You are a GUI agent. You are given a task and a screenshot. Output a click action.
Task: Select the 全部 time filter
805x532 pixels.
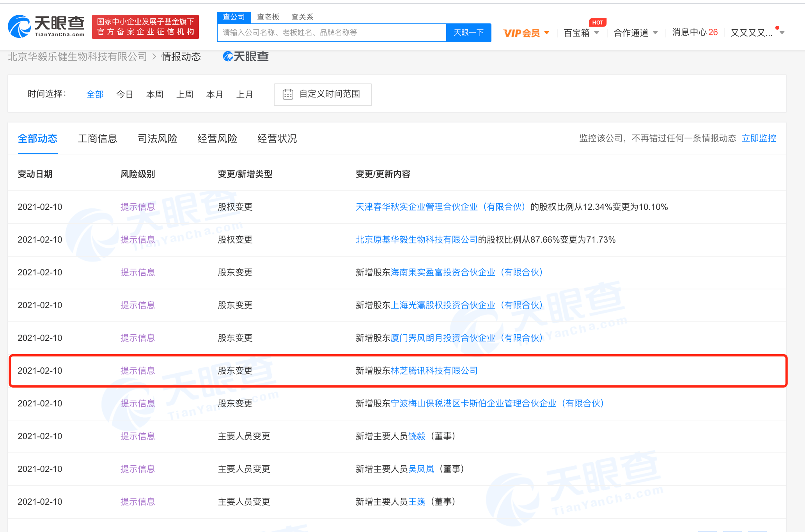click(95, 94)
